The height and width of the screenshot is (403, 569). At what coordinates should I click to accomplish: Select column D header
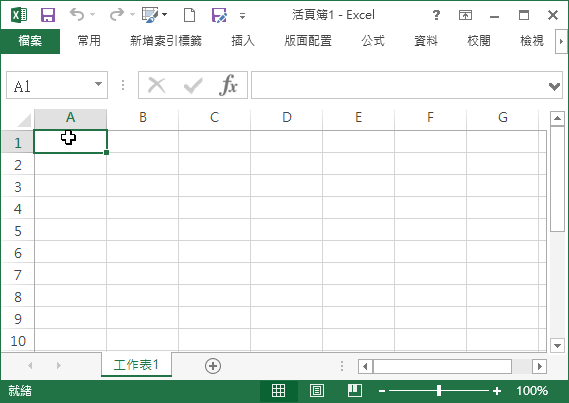pyautogui.click(x=287, y=118)
